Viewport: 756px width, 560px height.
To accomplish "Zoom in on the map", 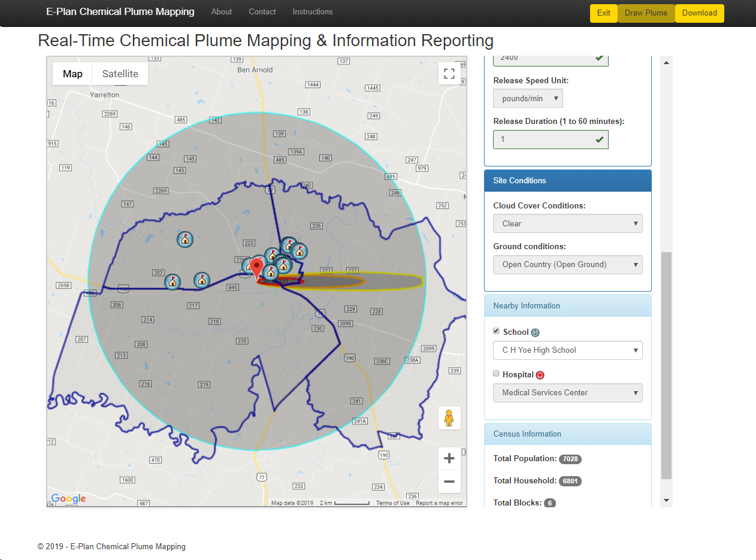I will click(449, 459).
